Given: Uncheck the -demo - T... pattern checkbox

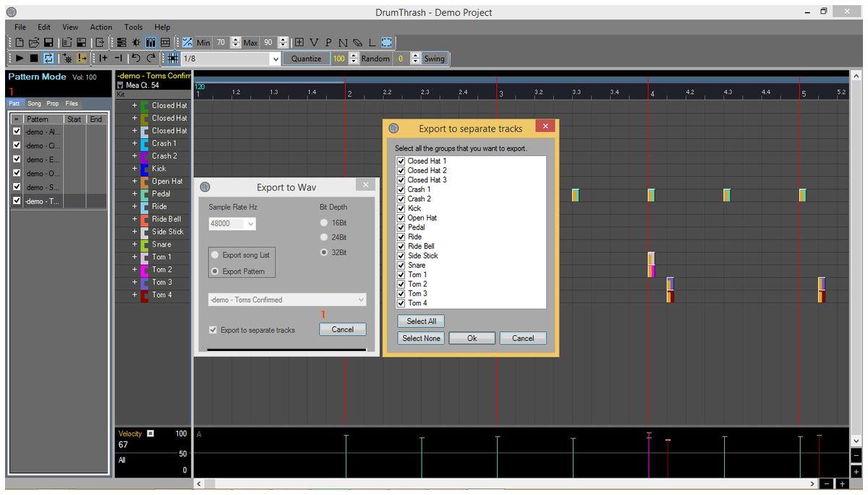Looking at the screenshot, I should pyautogui.click(x=17, y=201).
